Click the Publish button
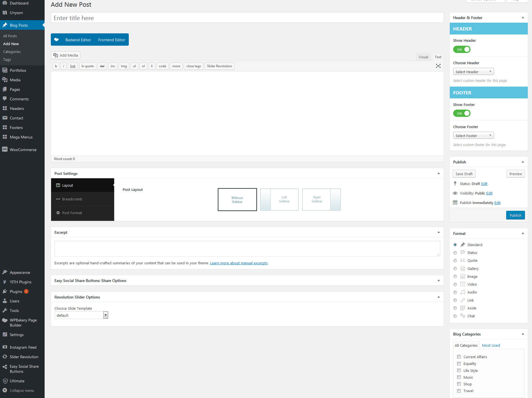 pos(515,215)
